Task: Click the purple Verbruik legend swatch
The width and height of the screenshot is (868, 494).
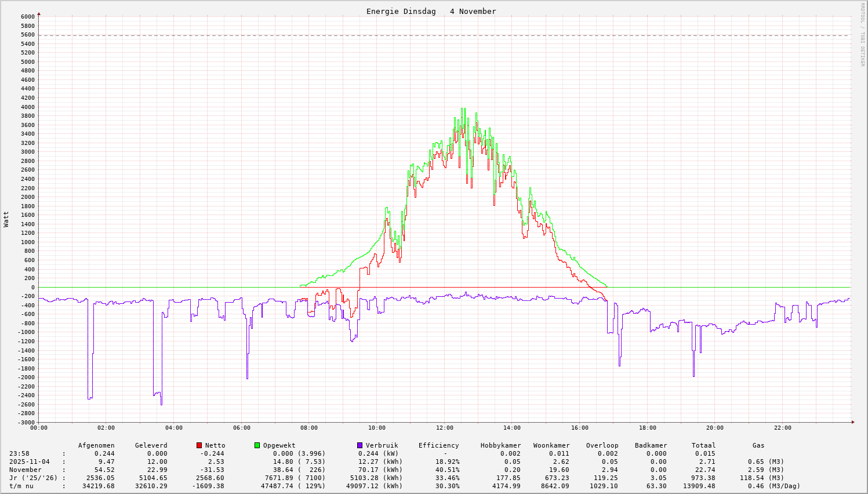Action: pos(359,445)
